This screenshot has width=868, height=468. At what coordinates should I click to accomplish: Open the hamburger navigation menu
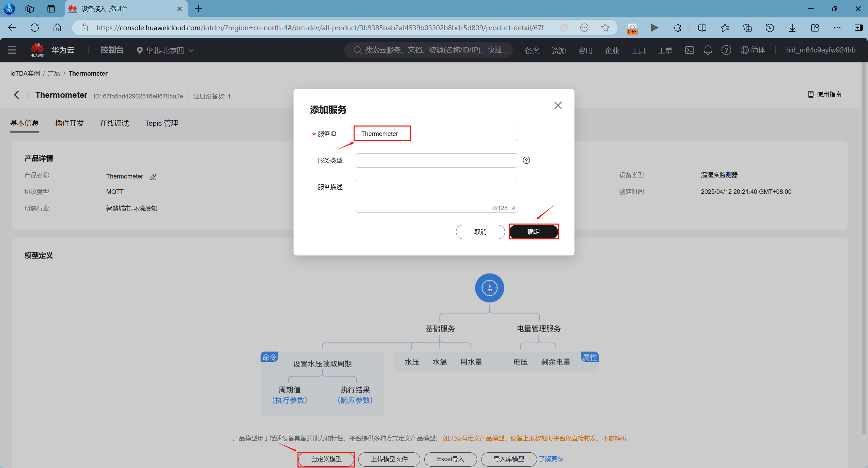12,50
